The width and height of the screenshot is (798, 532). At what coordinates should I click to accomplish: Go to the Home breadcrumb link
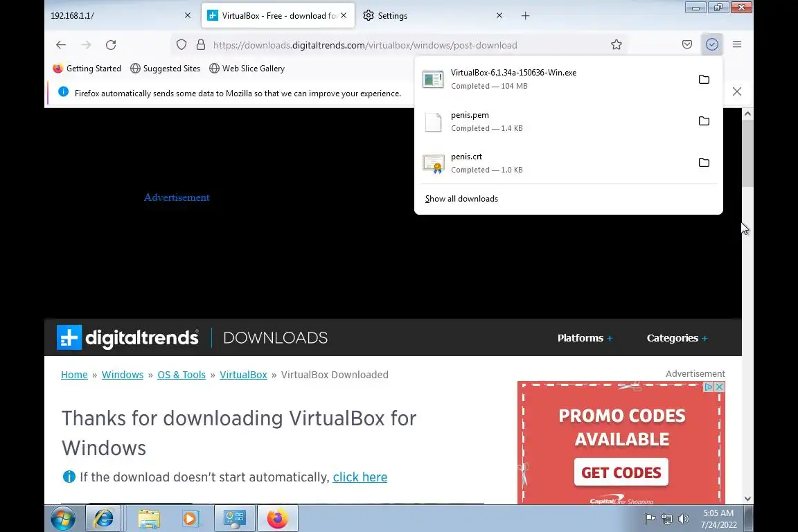(74, 375)
